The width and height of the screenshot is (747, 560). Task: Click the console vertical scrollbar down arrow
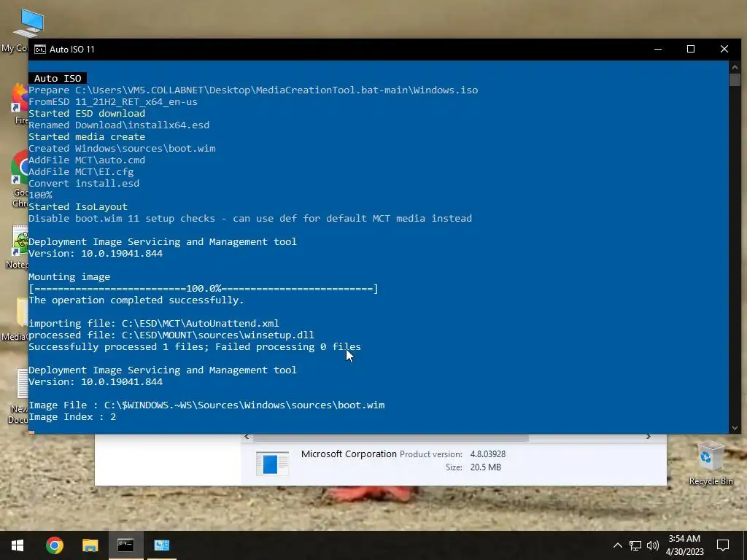(735, 428)
